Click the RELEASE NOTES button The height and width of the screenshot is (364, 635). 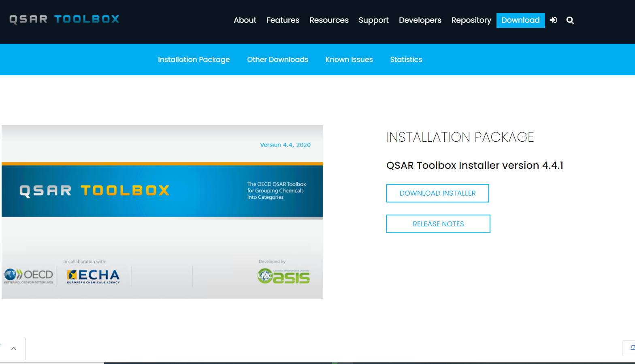click(x=438, y=224)
